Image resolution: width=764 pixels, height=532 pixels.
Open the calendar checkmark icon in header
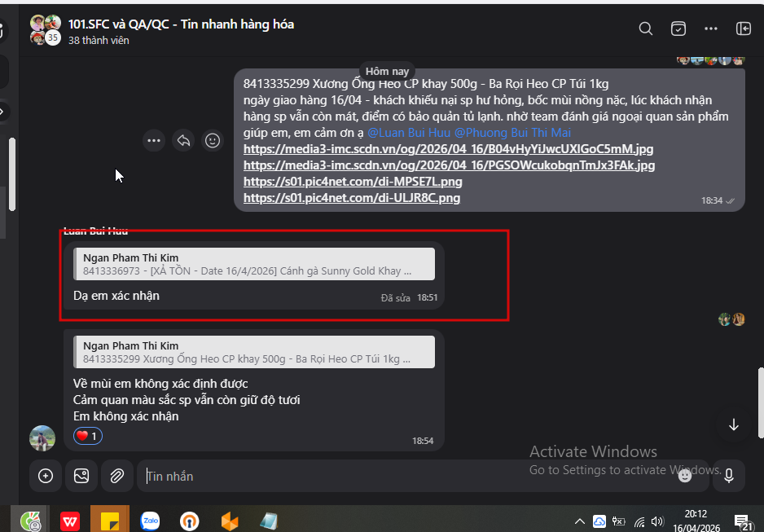click(678, 29)
